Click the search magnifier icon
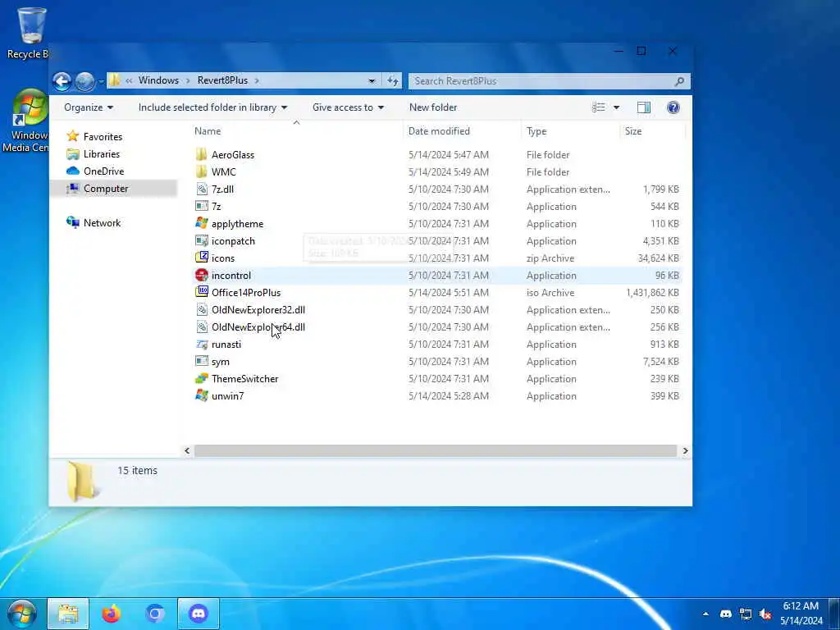 680,81
